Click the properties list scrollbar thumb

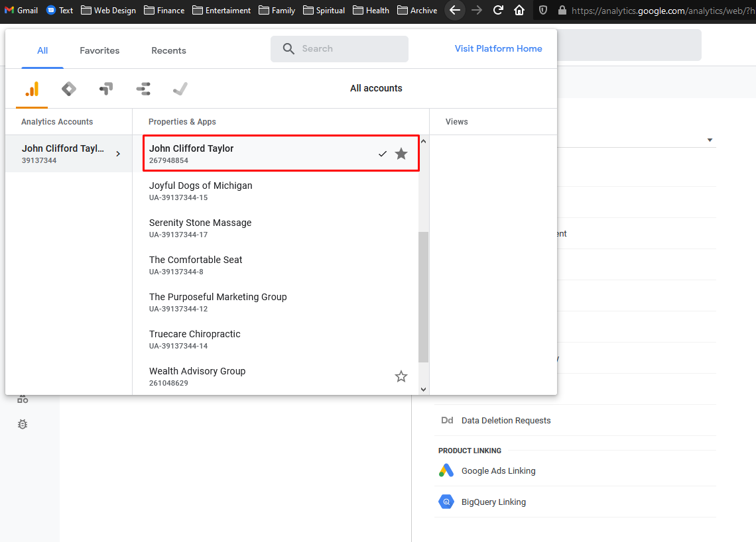[423, 297]
